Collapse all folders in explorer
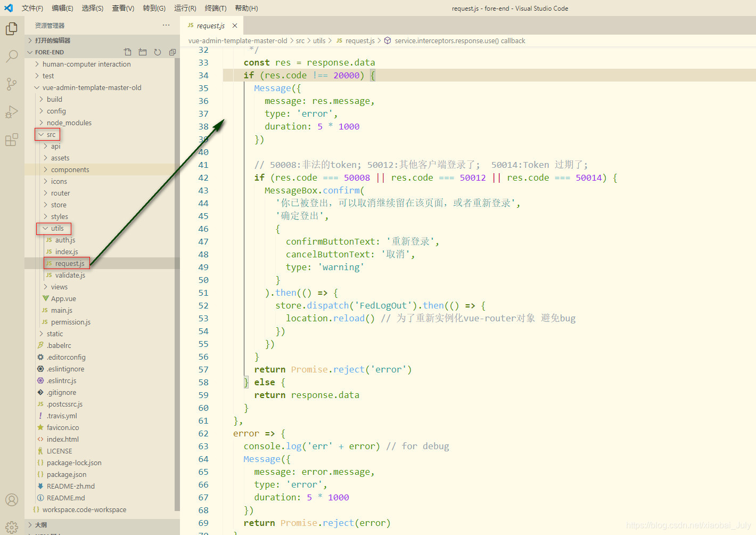Screen dimensions: 756x535 click(172, 52)
